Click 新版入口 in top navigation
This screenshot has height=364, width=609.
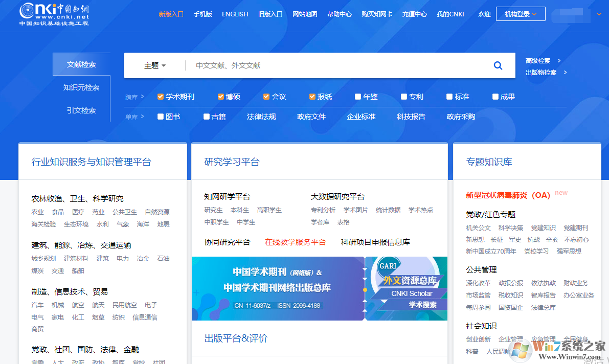171,14
